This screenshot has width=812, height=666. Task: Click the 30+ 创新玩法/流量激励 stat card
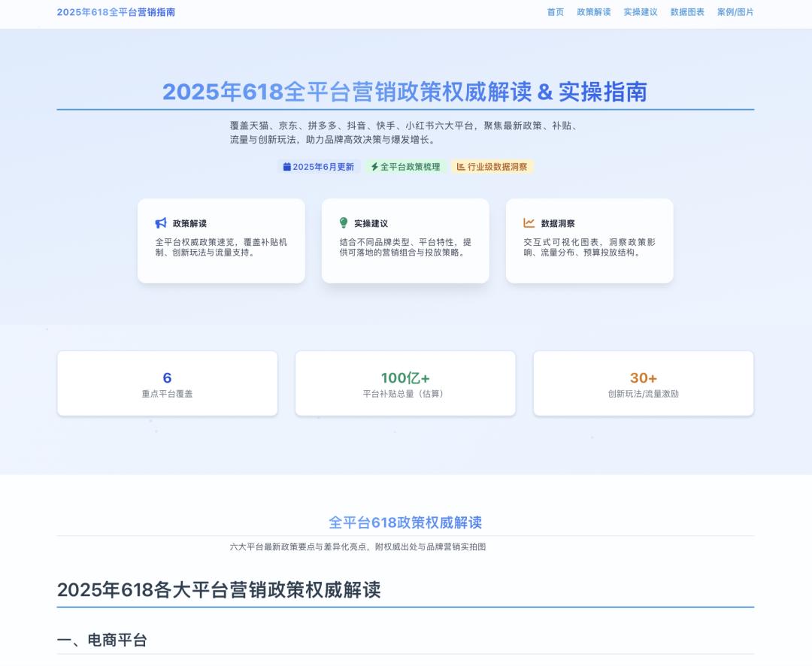click(x=643, y=383)
